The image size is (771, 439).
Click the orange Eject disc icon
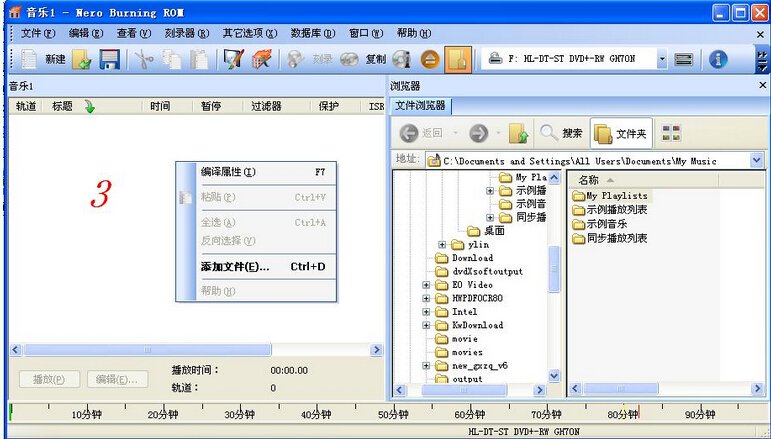point(430,59)
